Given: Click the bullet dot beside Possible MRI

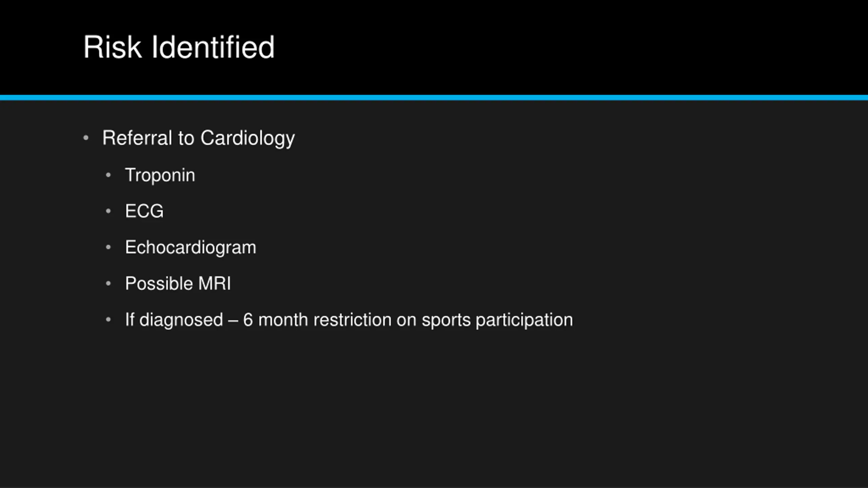Looking at the screenshot, I should click(x=108, y=283).
